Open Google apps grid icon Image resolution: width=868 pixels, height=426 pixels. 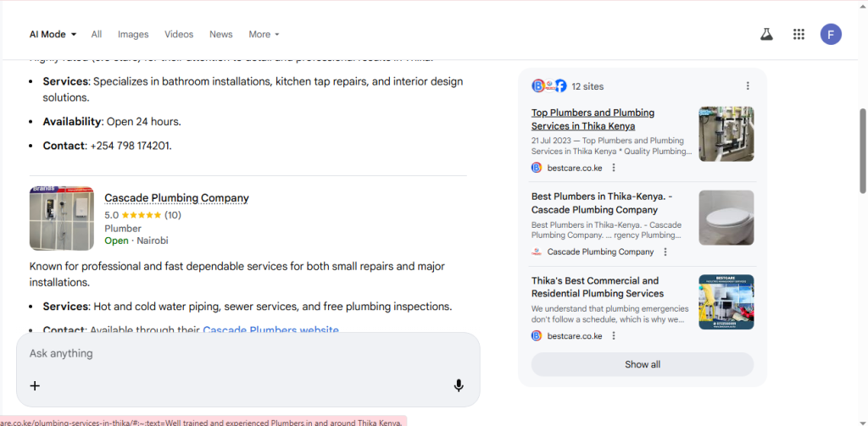pyautogui.click(x=798, y=35)
